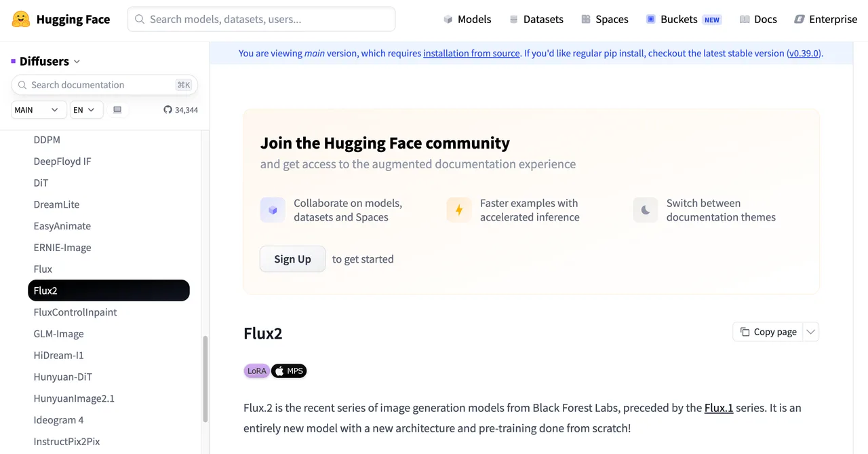Click the Search documentation field
Image resolution: width=868 pixels, height=454 pixels.
[x=104, y=85]
